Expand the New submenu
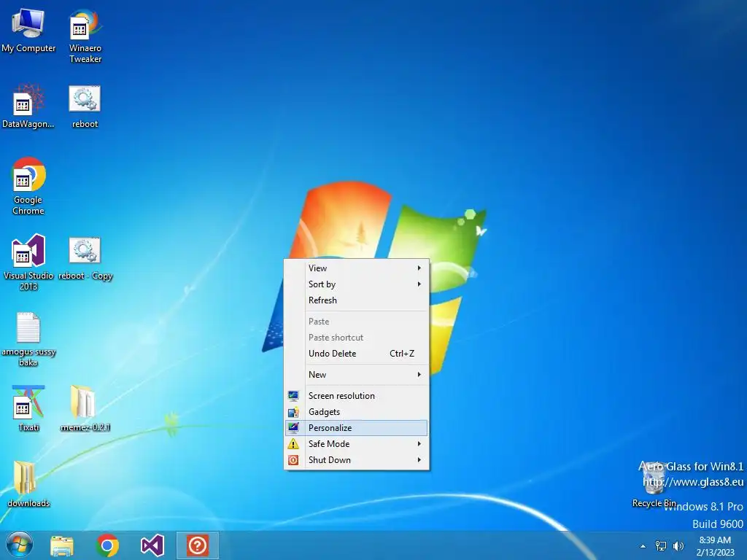Image resolution: width=747 pixels, height=560 pixels. coord(356,375)
